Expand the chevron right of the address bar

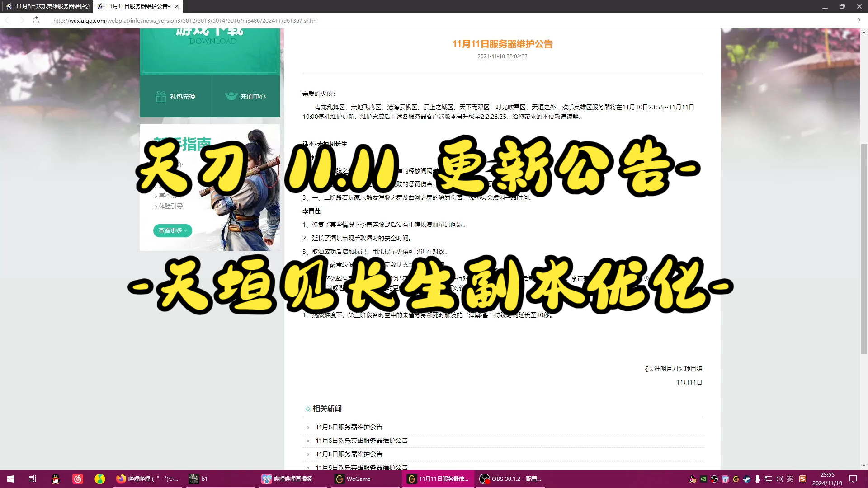859,20
